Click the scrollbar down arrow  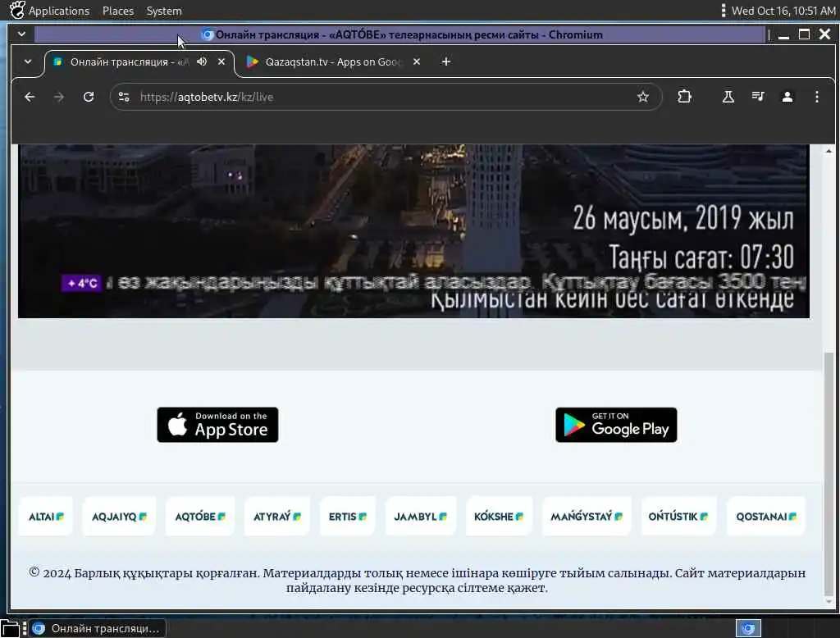click(829, 602)
